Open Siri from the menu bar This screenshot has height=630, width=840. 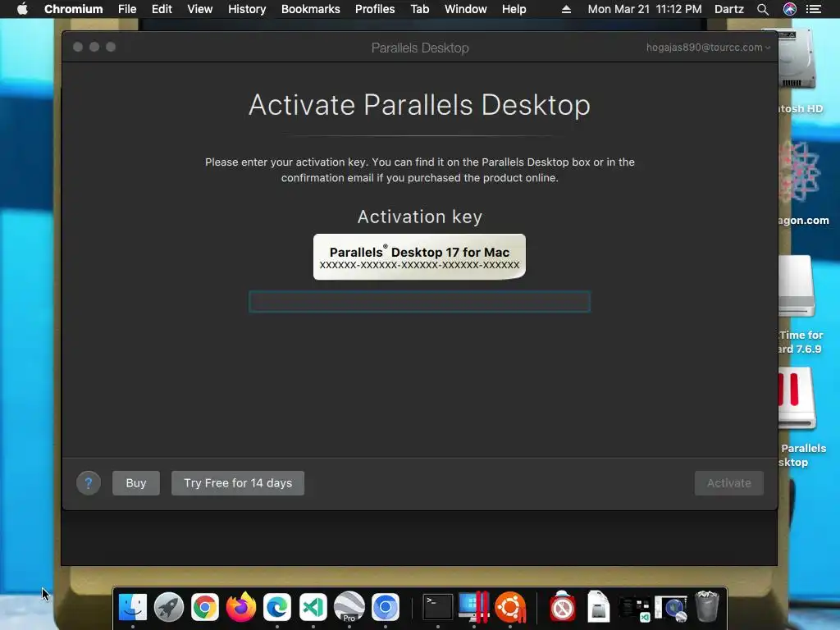click(x=790, y=9)
